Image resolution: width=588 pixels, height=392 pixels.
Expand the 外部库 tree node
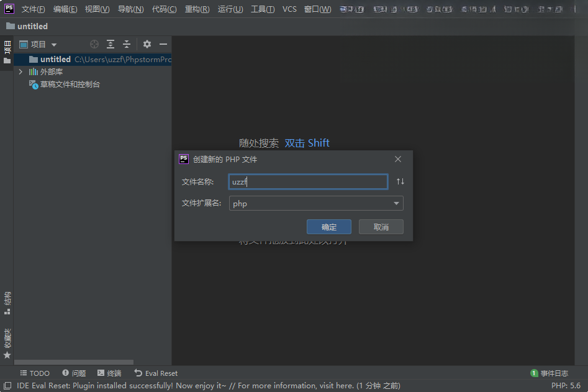click(21, 71)
